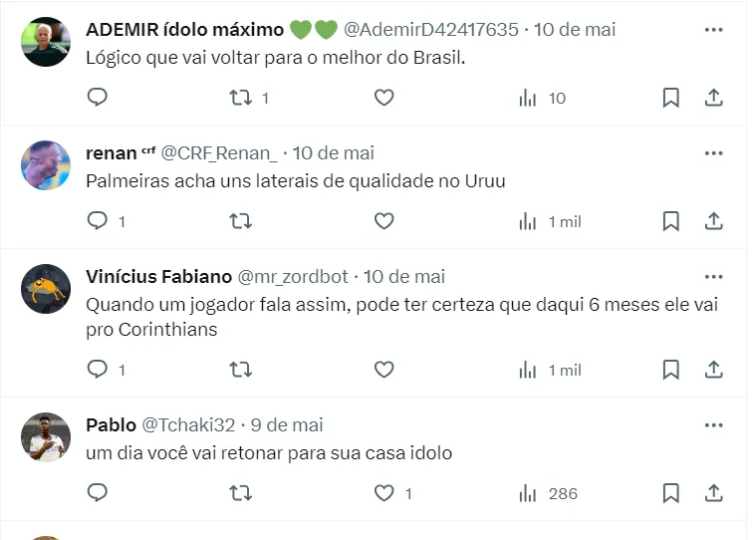The height and width of the screenshot is (540, 756).
Task: Open Vinícius Fabiano's profile picture
Action: click(x=46, y=289)
